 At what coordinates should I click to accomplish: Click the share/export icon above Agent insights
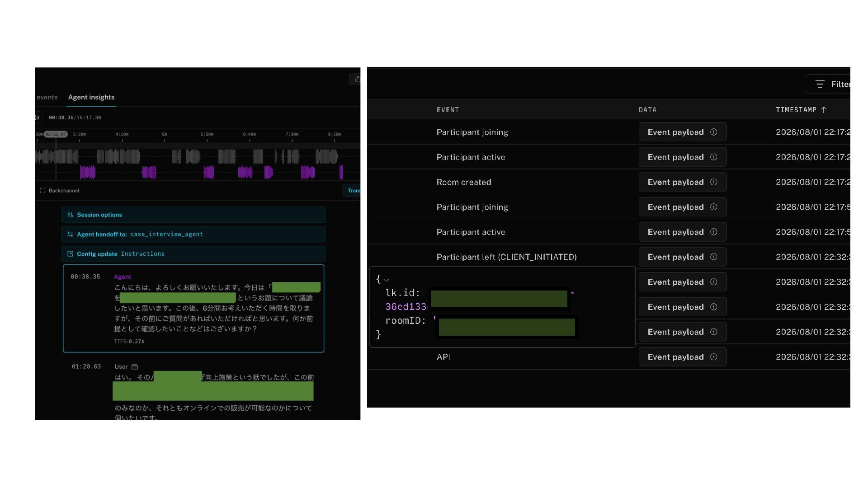[x=357, y=79]
